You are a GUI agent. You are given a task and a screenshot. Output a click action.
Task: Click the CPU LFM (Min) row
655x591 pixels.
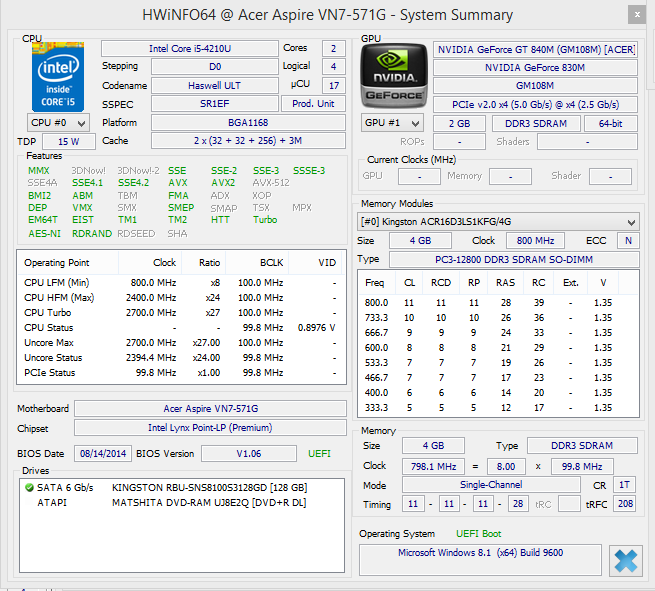tap(181, 283)
